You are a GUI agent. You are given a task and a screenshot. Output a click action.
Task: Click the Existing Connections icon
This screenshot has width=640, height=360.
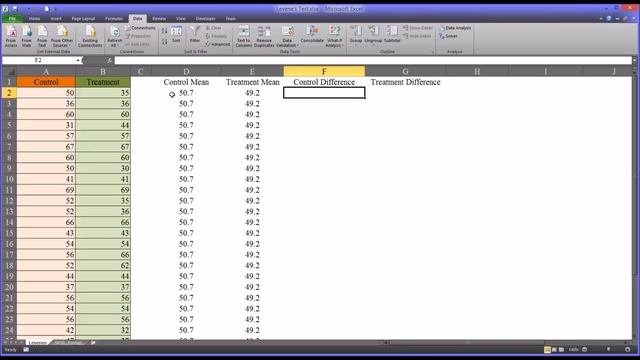[90, 36]
